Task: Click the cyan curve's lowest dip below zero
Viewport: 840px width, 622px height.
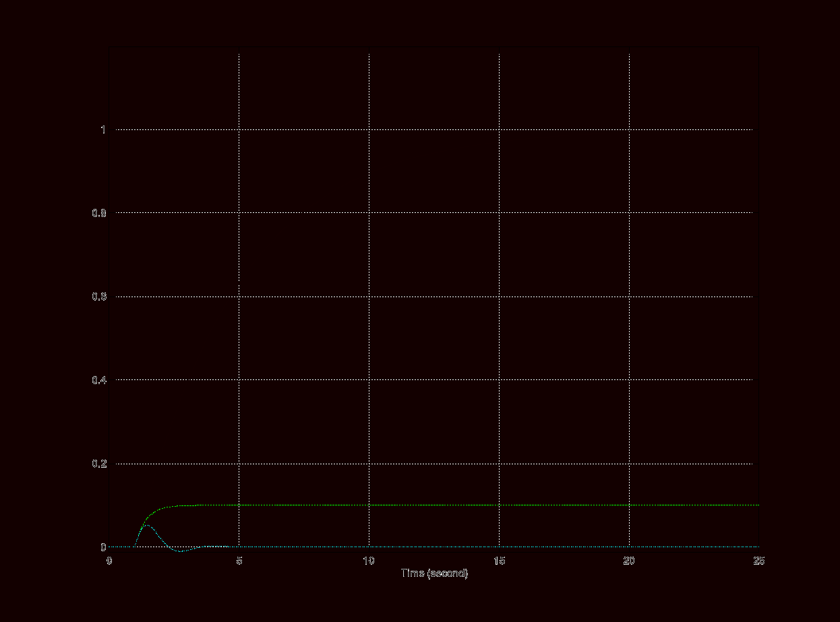Action: click(x=180, y=551)
